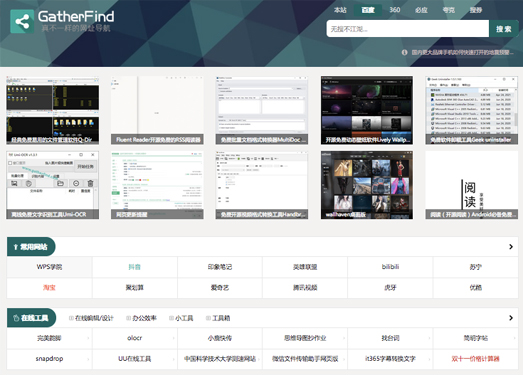Image resolution: width=523 pixels, height=375 pixels.
Task: Open the Geek Uninstaller article thumbnail
Action: [x=472, y=110]
